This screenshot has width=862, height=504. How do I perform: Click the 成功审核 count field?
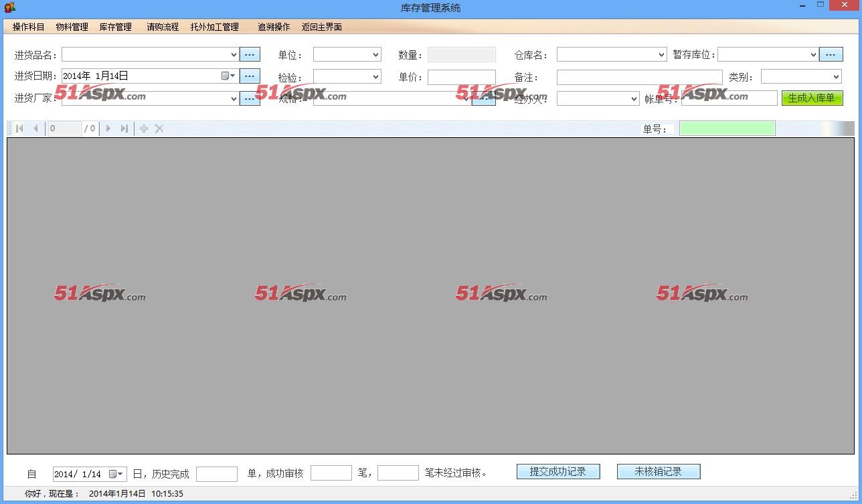(x=331, y=474)
